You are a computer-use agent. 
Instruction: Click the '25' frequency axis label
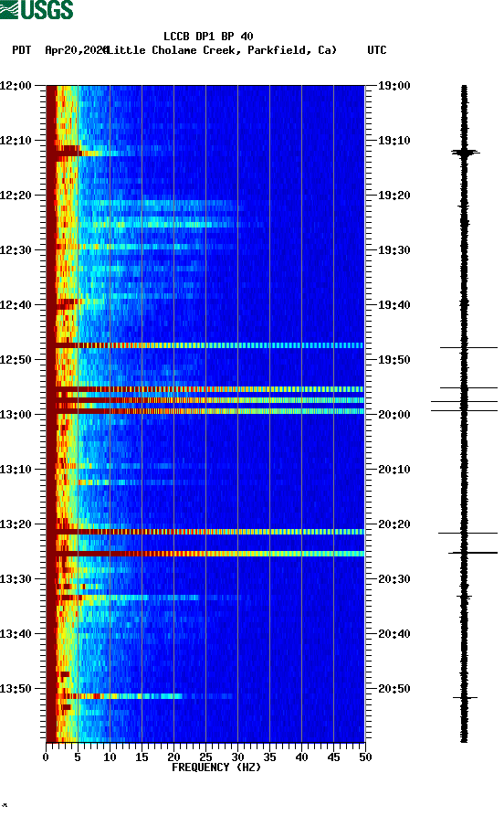(x=205, y=757)
